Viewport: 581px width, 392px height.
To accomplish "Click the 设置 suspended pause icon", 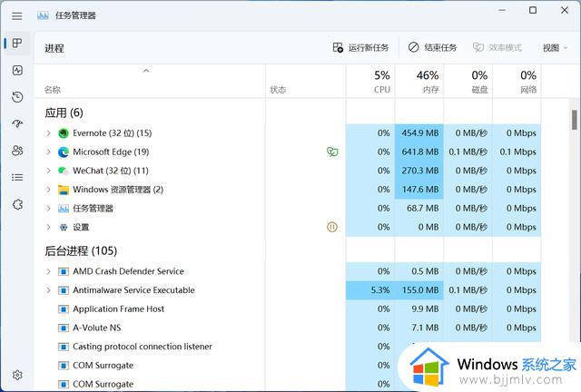I will pyautogui.click(x=332, y=227).
